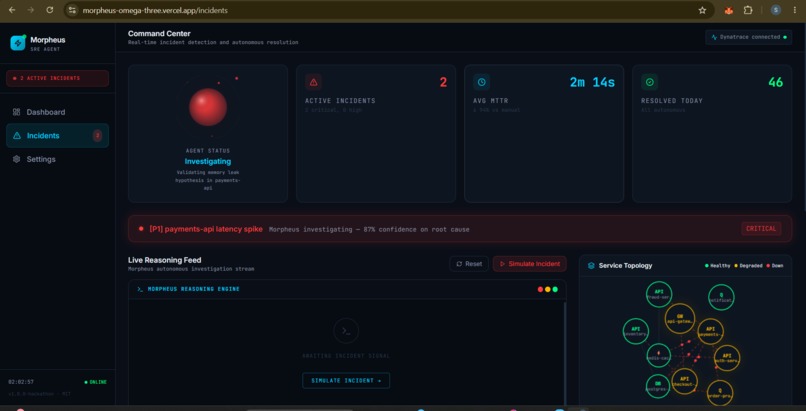Click the Down legend entry
806x411 pixels.
[x=775, y=266]
